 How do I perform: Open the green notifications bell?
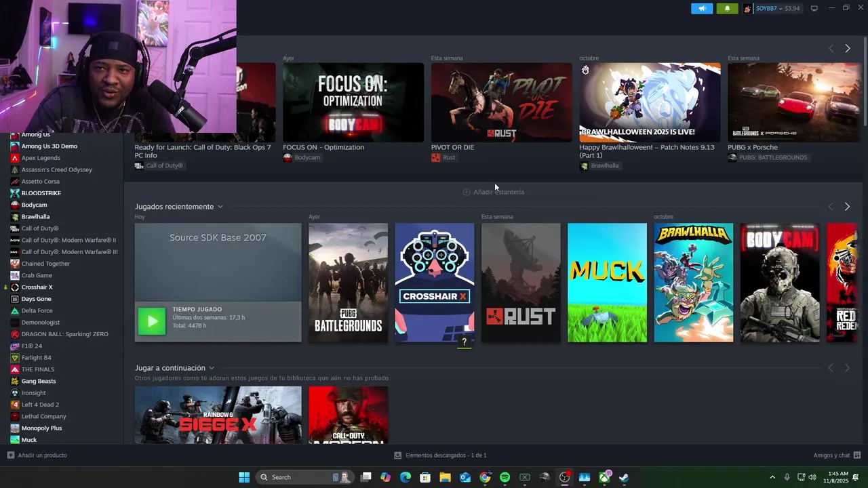coord(728,8)
